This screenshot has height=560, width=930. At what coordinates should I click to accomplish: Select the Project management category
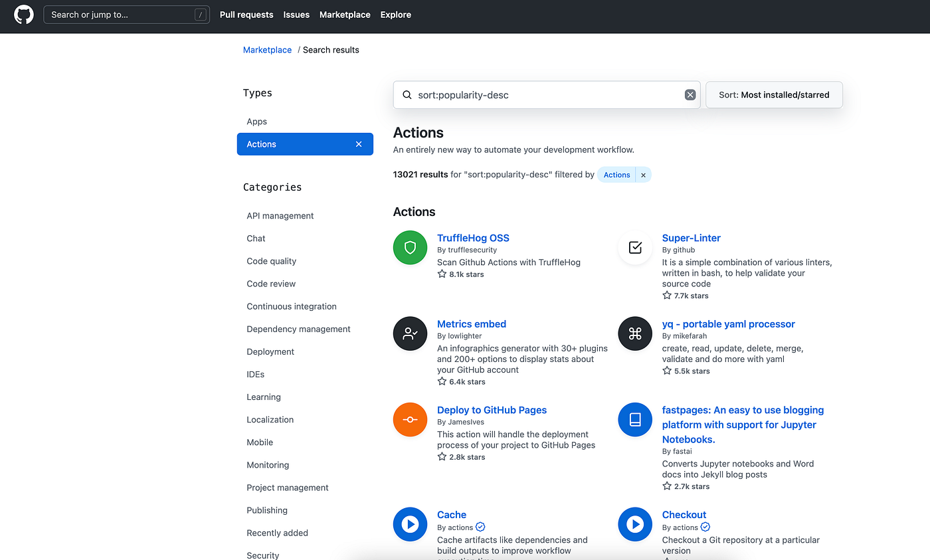pyautogui.click(x=288, y=488)
